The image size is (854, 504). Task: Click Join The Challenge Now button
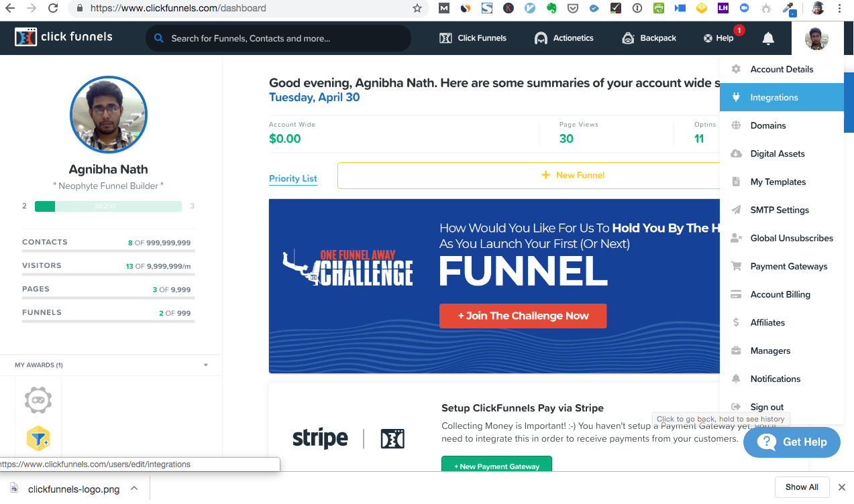point(523,316)
